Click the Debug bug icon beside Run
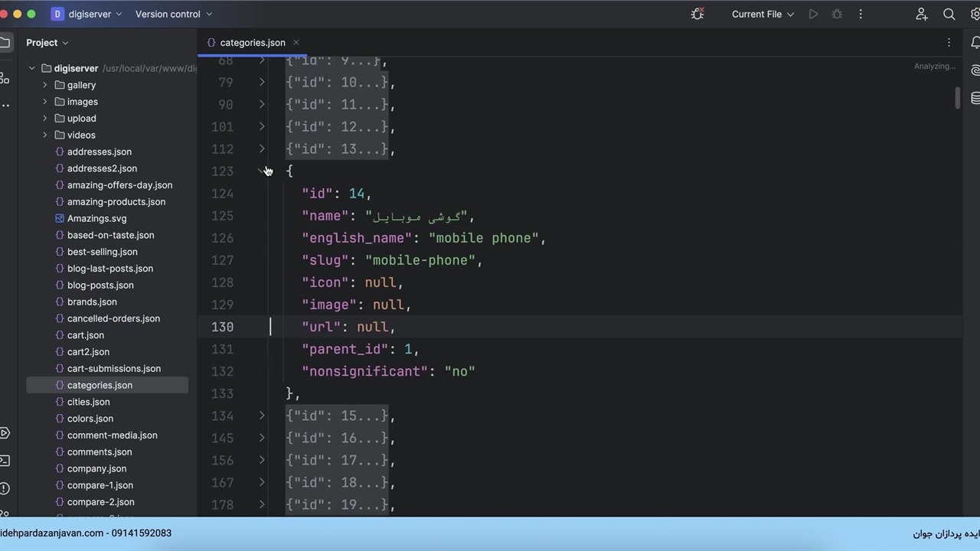Screen dimensions: 980x551 (x=837, y=14)
